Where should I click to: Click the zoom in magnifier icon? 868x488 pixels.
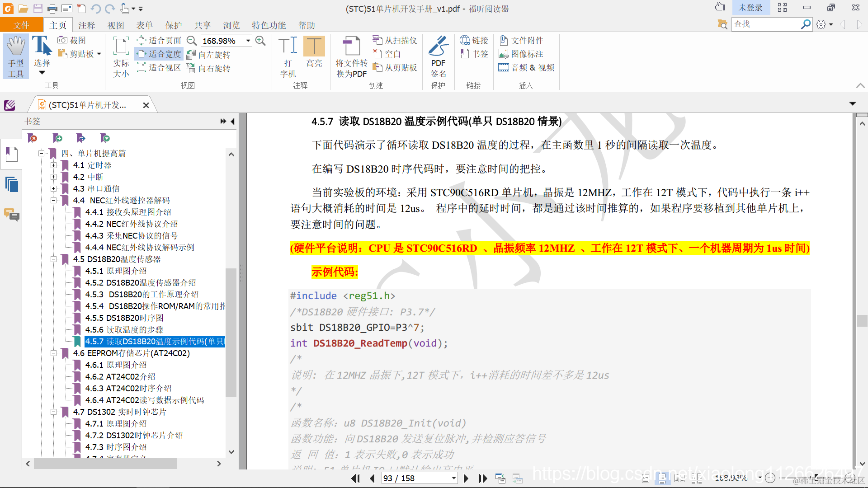260,41
